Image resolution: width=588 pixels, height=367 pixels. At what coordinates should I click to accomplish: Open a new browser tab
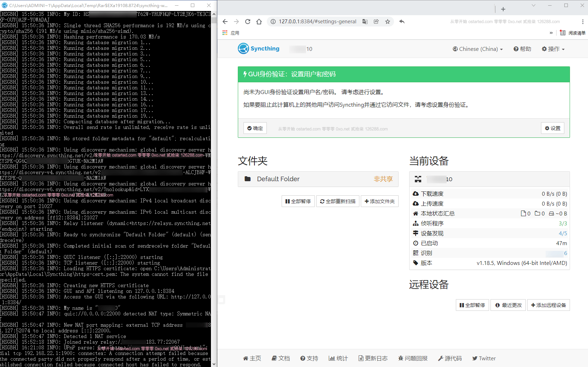(x=503, y=9)
